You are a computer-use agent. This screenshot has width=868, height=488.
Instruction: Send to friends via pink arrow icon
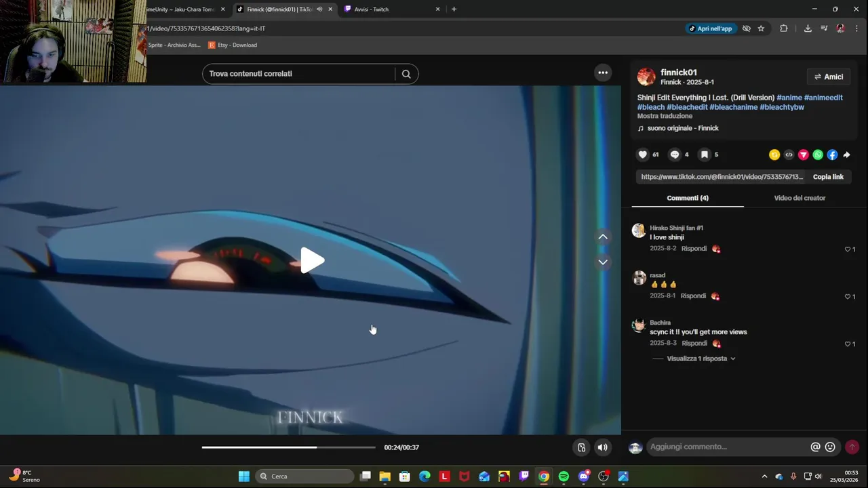803,155
